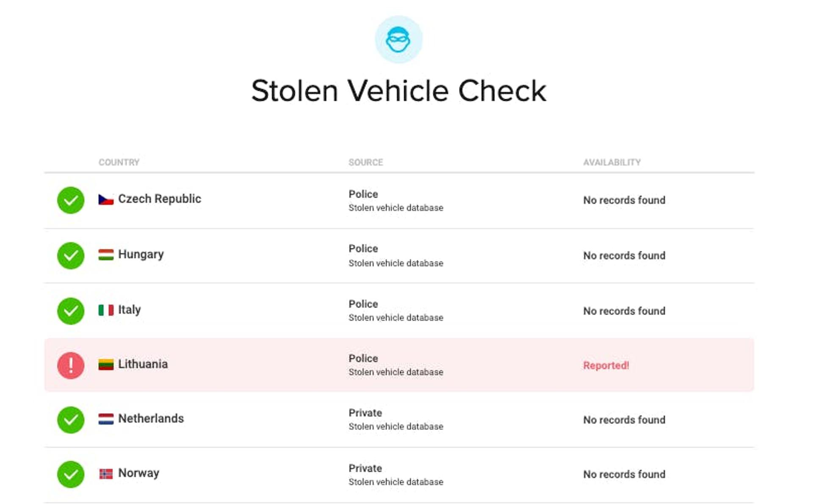Click the COUNTRY column header
This screenshot has width=813, height=504.
point(119,162)
